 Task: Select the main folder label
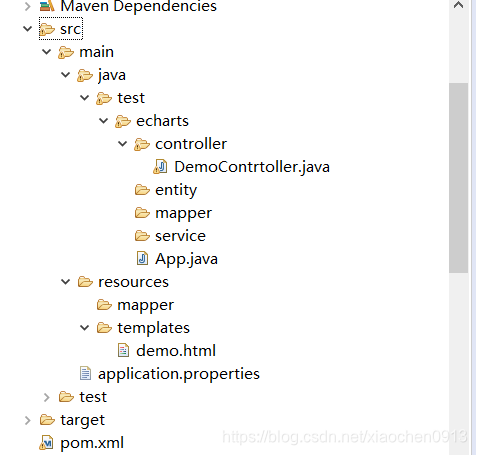pyautogui.click(x=97, y=52)
